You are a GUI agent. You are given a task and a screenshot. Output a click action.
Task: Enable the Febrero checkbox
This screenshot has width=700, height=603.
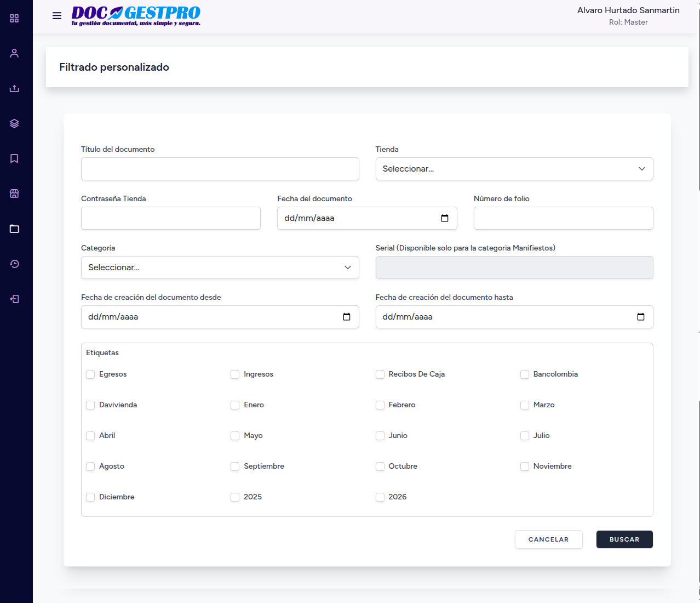380,405
